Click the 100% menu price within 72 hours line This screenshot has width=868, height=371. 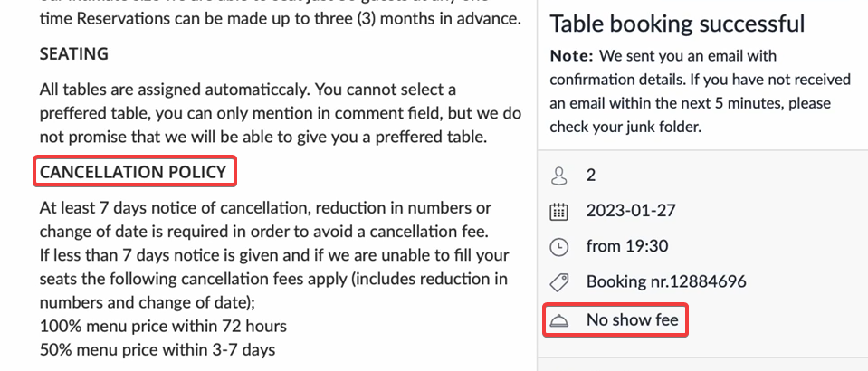click(x=163, y=326)
